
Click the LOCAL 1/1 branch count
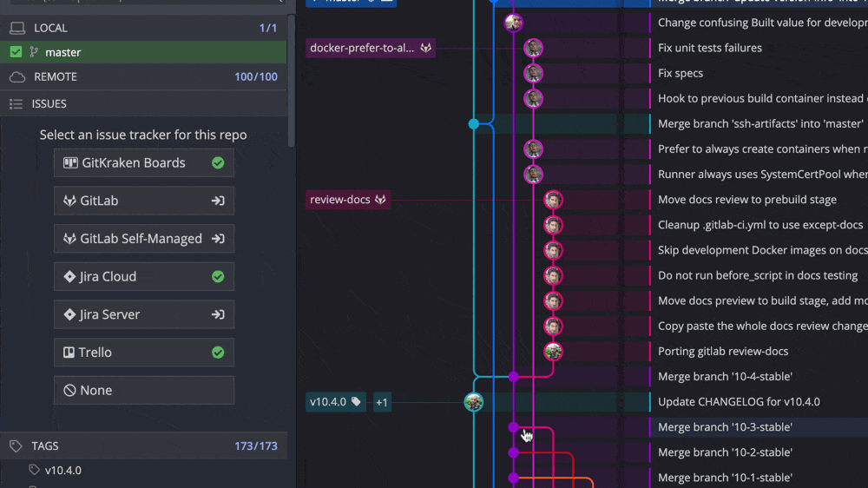point(268,28)
